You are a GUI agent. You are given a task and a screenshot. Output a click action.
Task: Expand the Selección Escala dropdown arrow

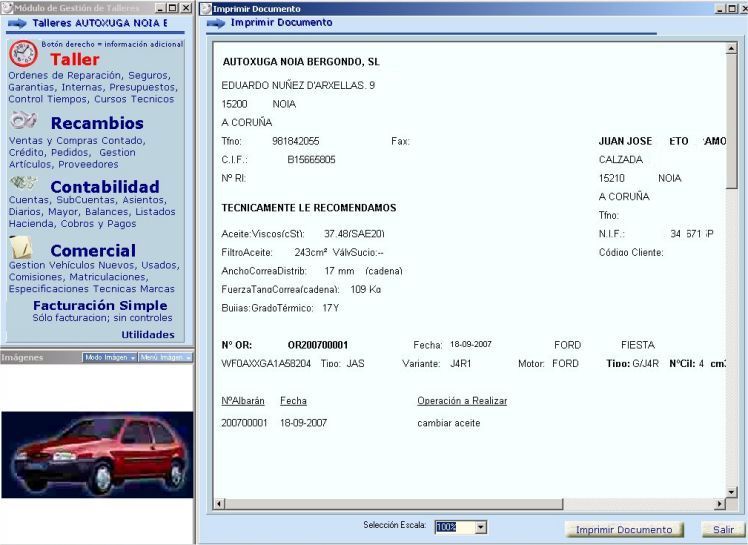tap(481, 527)
